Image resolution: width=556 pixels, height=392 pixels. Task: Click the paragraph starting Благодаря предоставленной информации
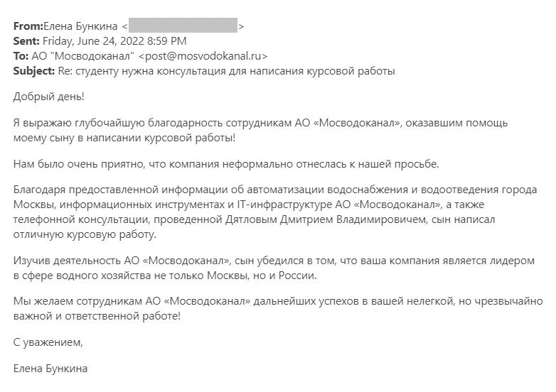[x=275, y=212]
